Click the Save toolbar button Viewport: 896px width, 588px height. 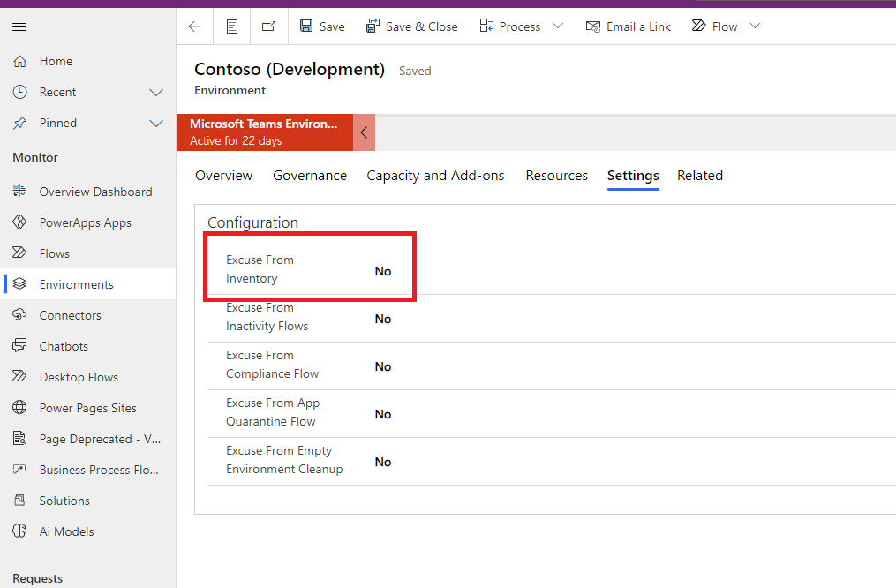pyautogui.click(x=322, y=26)
